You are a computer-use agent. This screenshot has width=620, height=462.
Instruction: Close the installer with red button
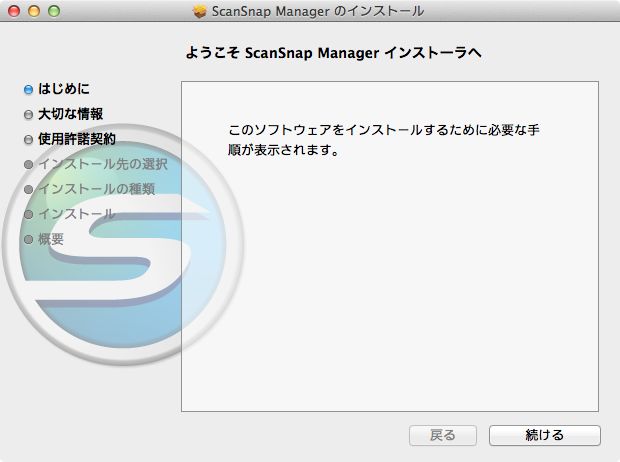click(x=14, y=11)
